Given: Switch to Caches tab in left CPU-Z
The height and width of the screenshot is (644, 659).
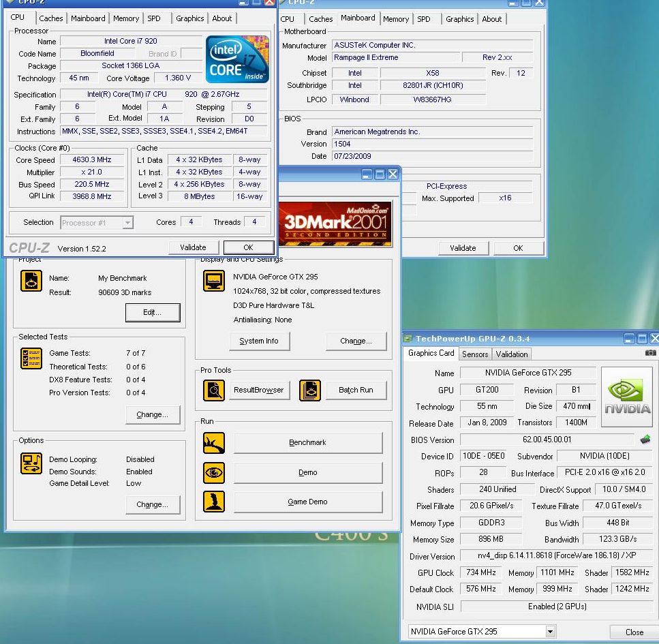Looking at the screenshot, I should click(x=51, y=18).
